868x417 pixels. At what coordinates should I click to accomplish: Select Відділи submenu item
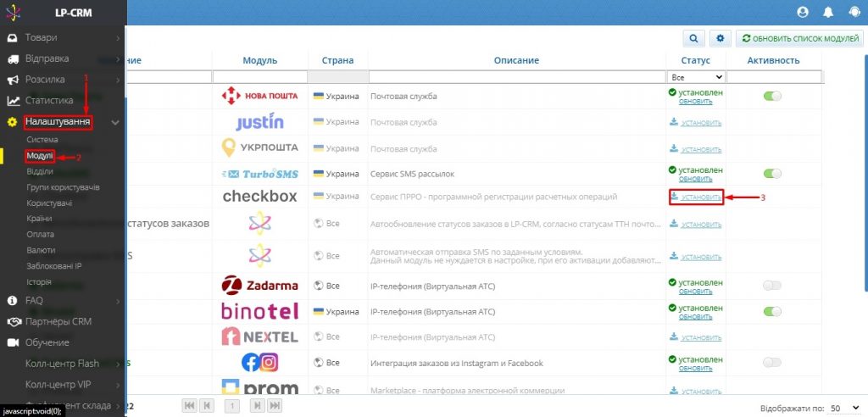pyautogui.click(x=40, y=172)
